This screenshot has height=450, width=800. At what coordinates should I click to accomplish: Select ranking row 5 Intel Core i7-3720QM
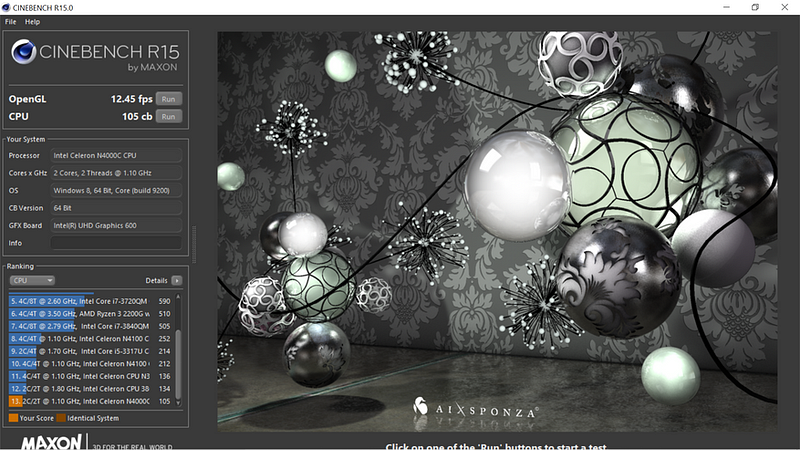click(x=91, y=301)
